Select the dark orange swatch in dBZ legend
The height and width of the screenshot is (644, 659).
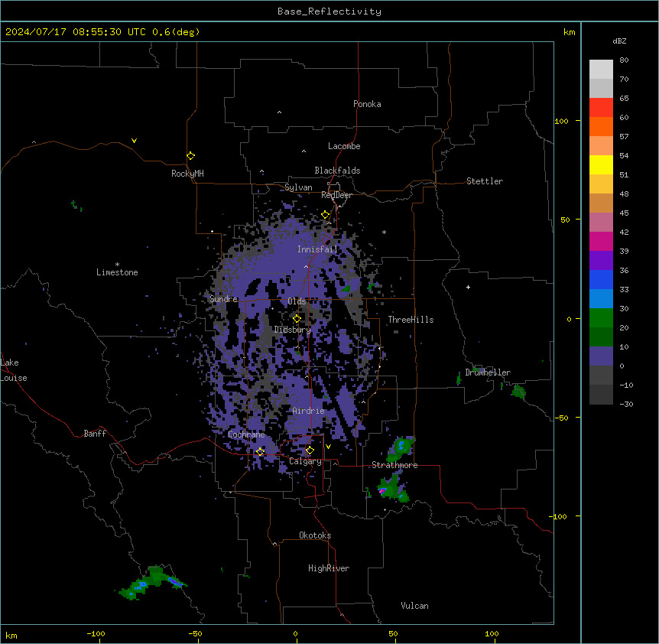[601, 126]
